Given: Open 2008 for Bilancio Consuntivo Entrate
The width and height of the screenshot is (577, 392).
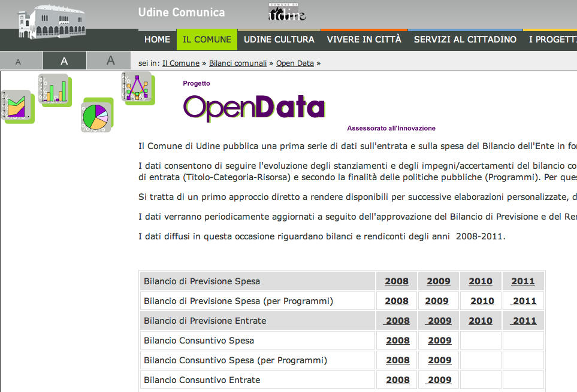Looking at the screenshot, I should (398, 380).
